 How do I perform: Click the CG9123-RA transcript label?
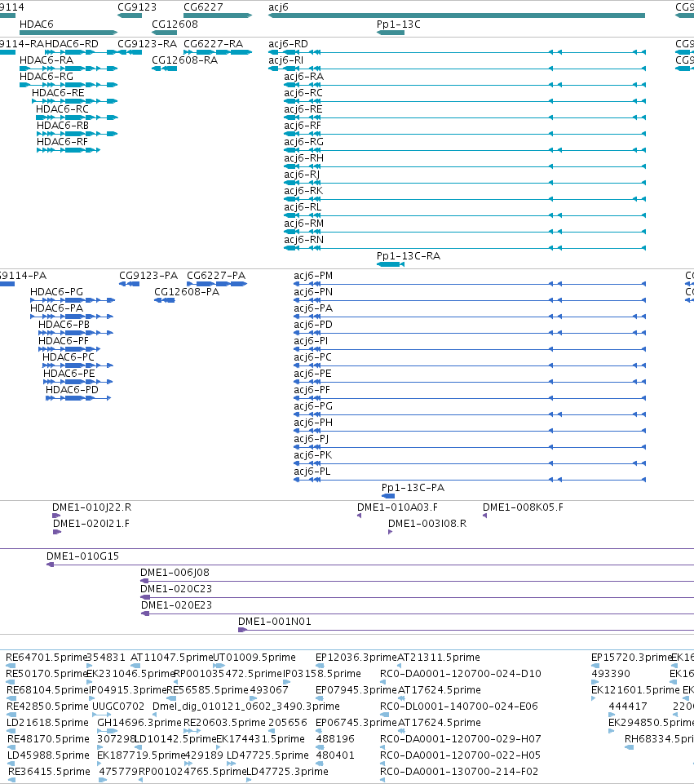(147, 44)
